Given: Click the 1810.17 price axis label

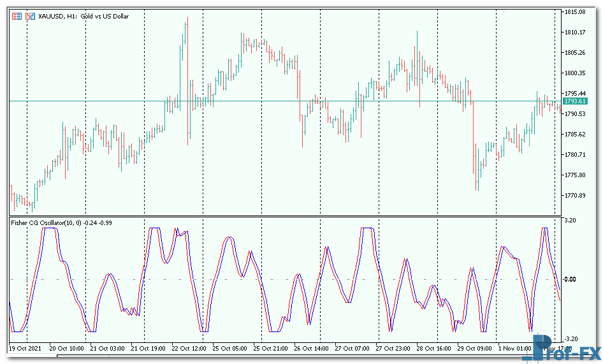Looking at the screenshot, I should pyautogui.click(x=576, y=32).
